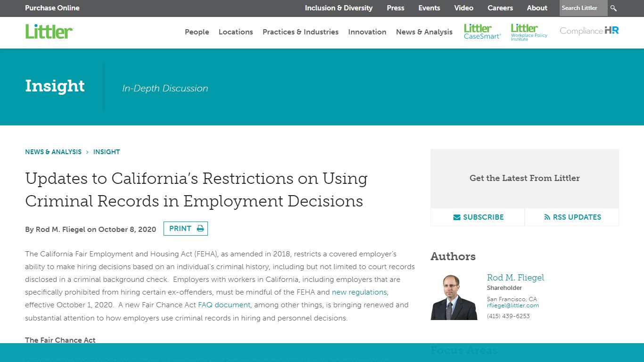The height and width of the screenshot is (362, 644).
Task: Open Locations navigation menu
Action: pos(236,32)
